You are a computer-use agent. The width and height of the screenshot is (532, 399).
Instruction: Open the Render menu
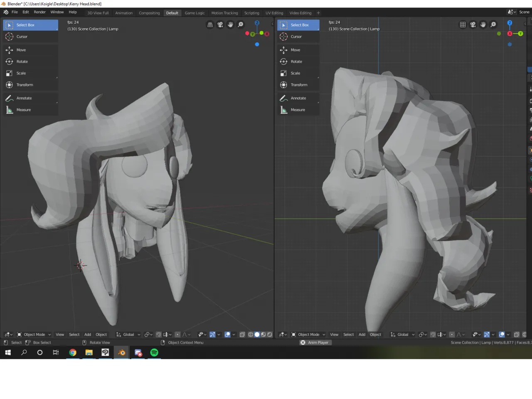(x=39, y=12)
